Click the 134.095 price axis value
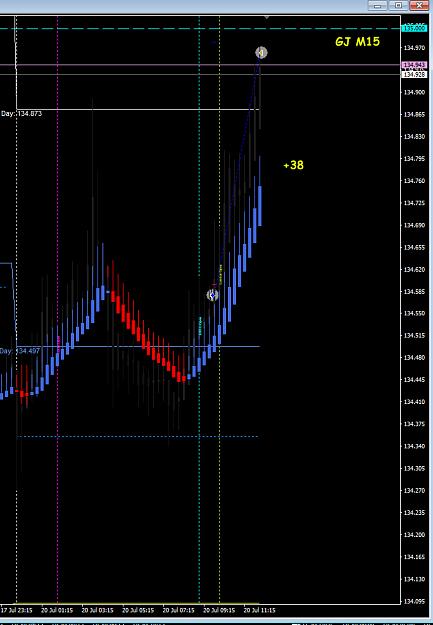The height and width of the screenshot is (625, 433). tap(414, 601)
